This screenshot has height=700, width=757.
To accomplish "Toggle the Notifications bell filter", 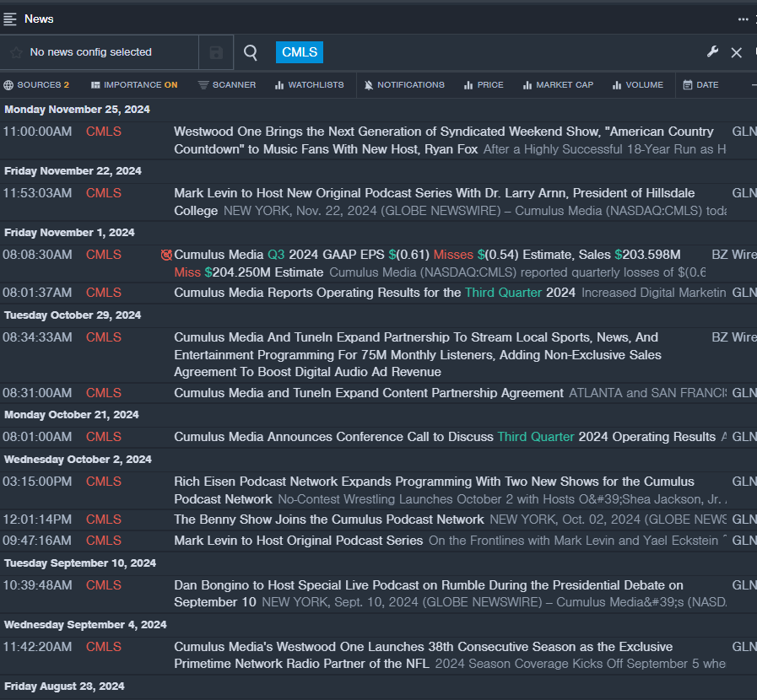I will click(403, 85).
